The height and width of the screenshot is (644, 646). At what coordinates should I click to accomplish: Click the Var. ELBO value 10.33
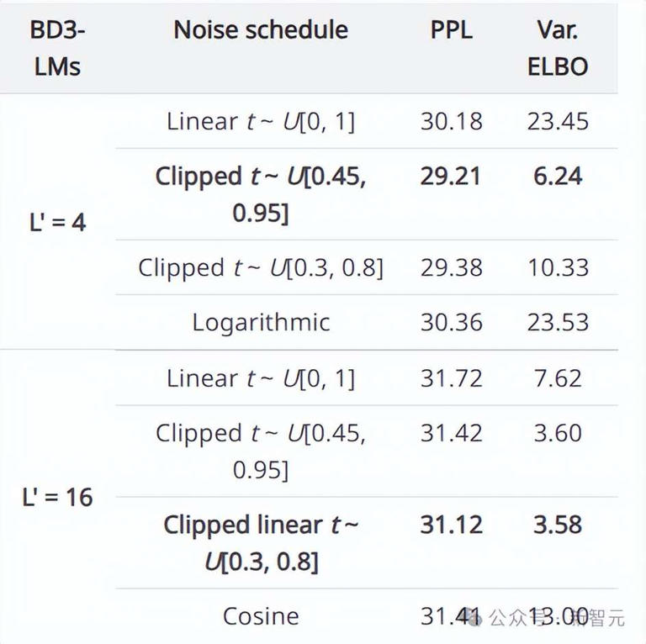click(557, 267)
